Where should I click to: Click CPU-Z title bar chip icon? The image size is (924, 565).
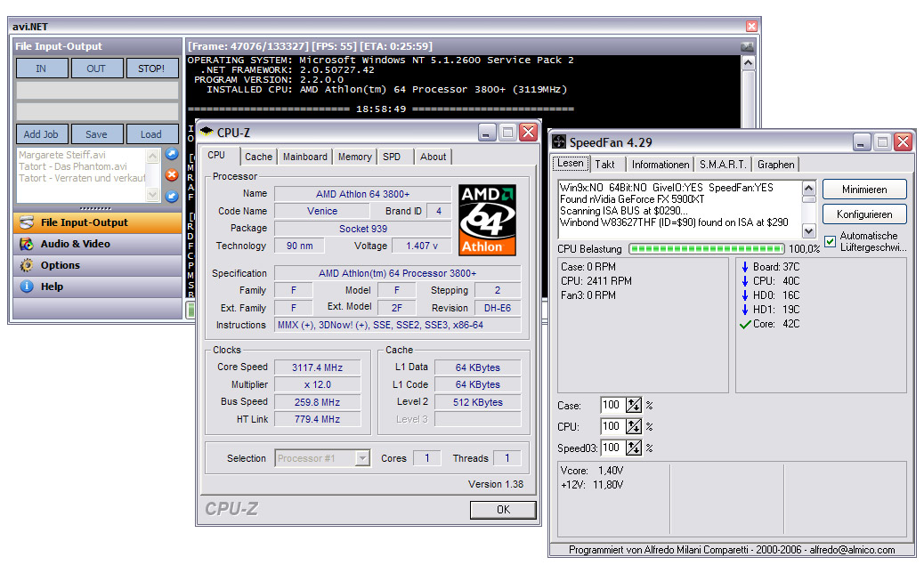(207, 132)
